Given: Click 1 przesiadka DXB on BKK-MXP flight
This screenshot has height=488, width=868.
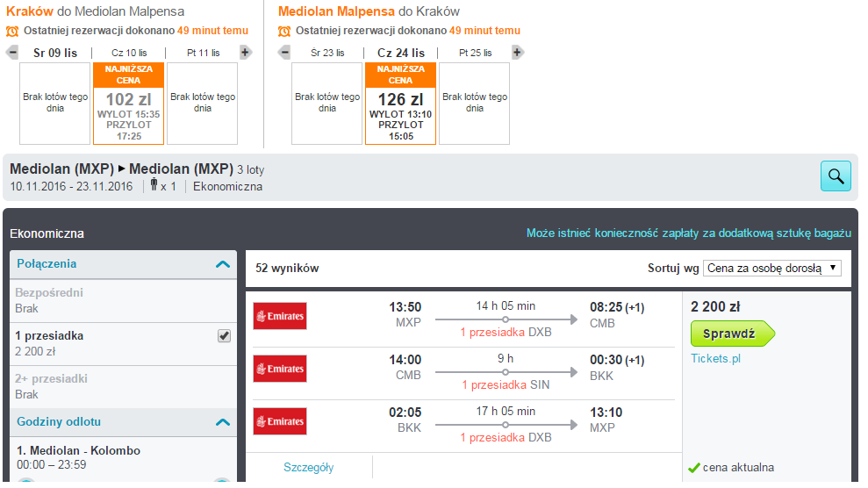Looking at the screenshot, I should (x=506, y=438).
